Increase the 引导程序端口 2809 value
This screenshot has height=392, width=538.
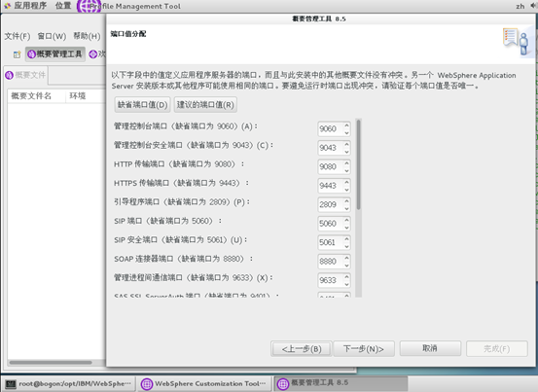pos(346,201)
